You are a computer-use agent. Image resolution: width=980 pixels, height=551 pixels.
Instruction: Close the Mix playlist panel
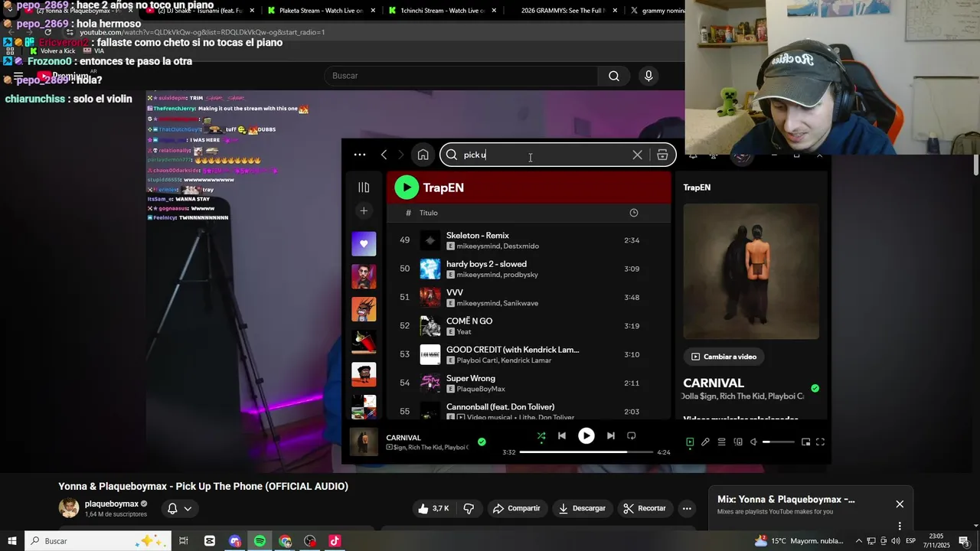click(x=900, y=504)
